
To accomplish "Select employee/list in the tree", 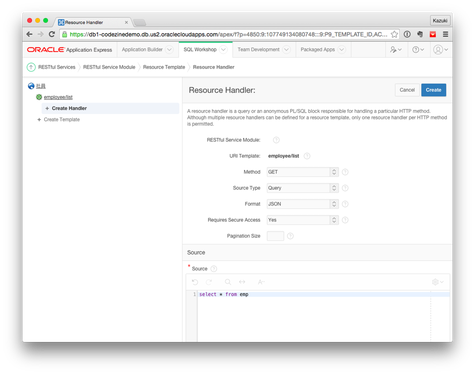I will tap(58, 97).
